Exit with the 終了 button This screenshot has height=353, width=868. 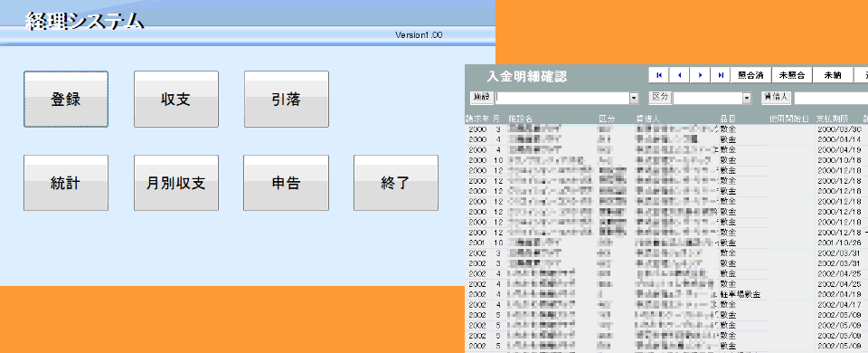click(x=396, y=183)
